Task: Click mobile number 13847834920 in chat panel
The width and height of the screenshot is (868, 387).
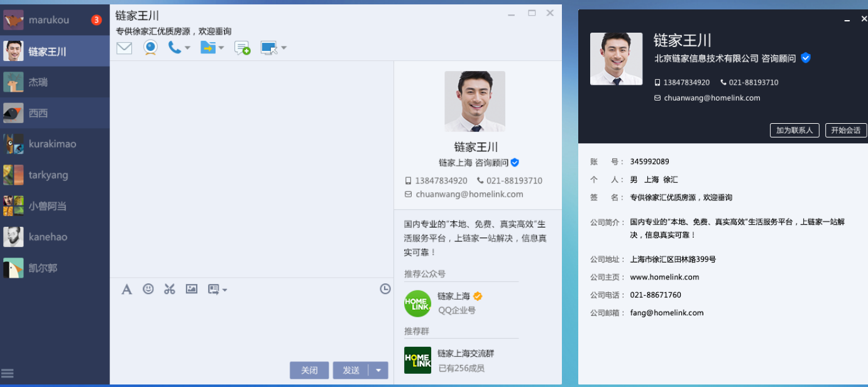Action: point(441,180)
